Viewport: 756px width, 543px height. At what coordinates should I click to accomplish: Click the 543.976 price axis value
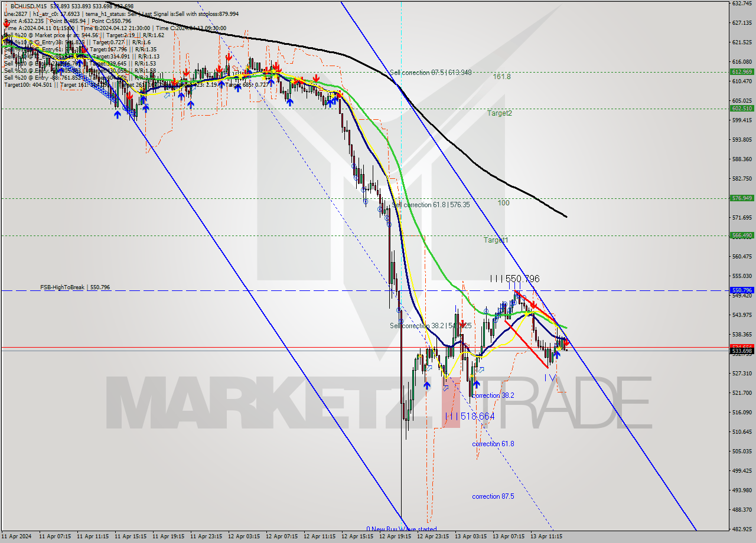click(x=741, y=315)
